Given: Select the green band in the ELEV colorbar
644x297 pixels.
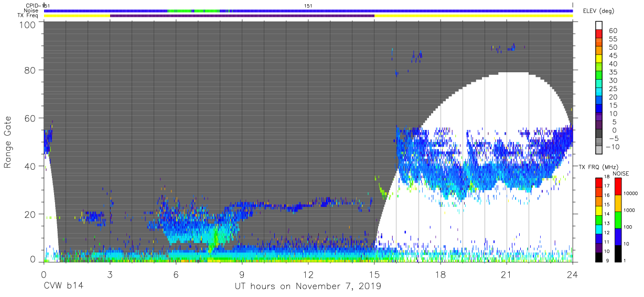Looking at the screenshot, I should tap(600, 76).
